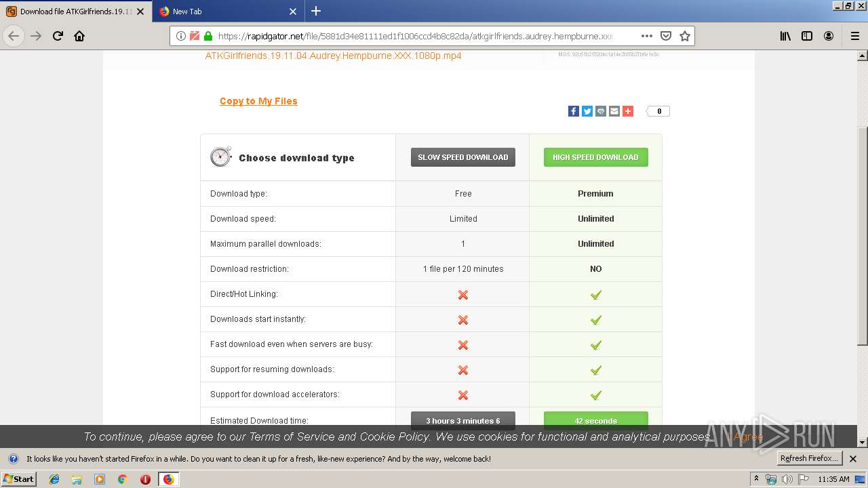Open the Opera taskbar icon

145,479
